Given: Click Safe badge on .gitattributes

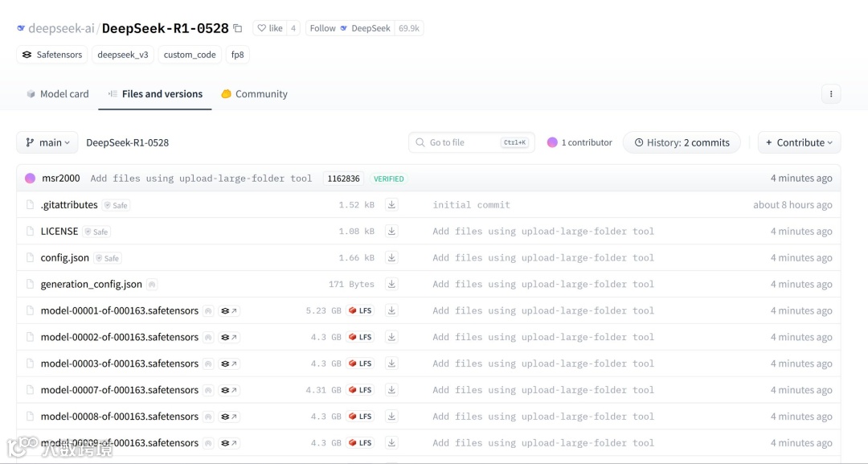Looking at the screenshot, I should (117, 205).
